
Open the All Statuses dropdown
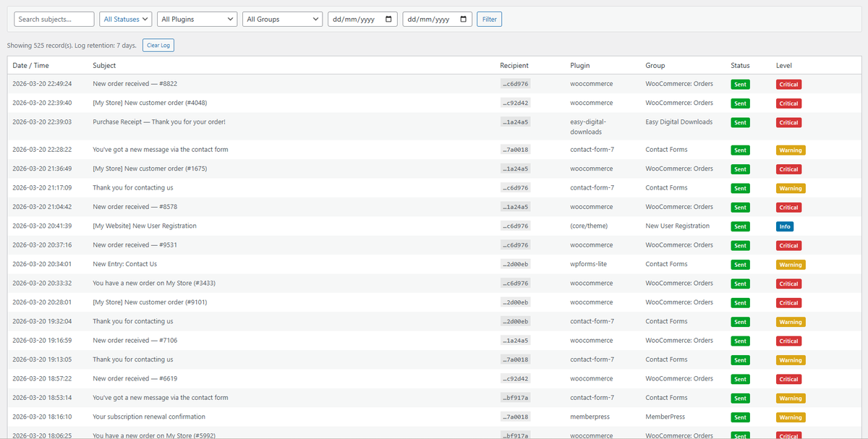coord(125,19)
